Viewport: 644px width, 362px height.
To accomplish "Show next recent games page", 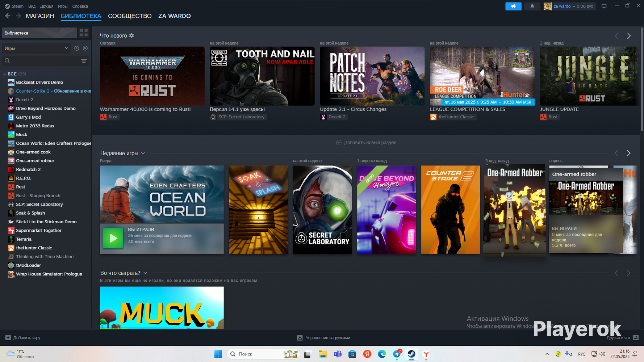I will coord(629,153).
